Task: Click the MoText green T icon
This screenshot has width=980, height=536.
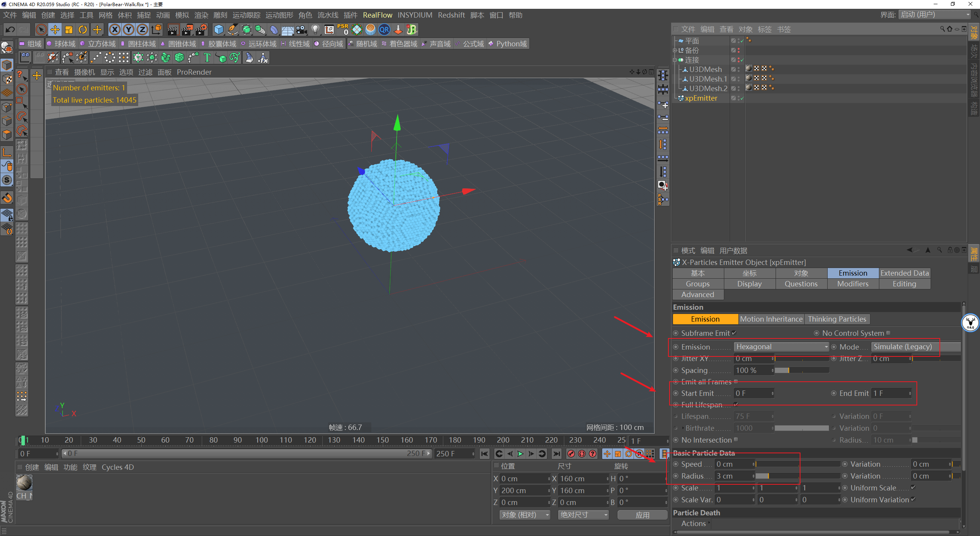Action: [207, 58]
